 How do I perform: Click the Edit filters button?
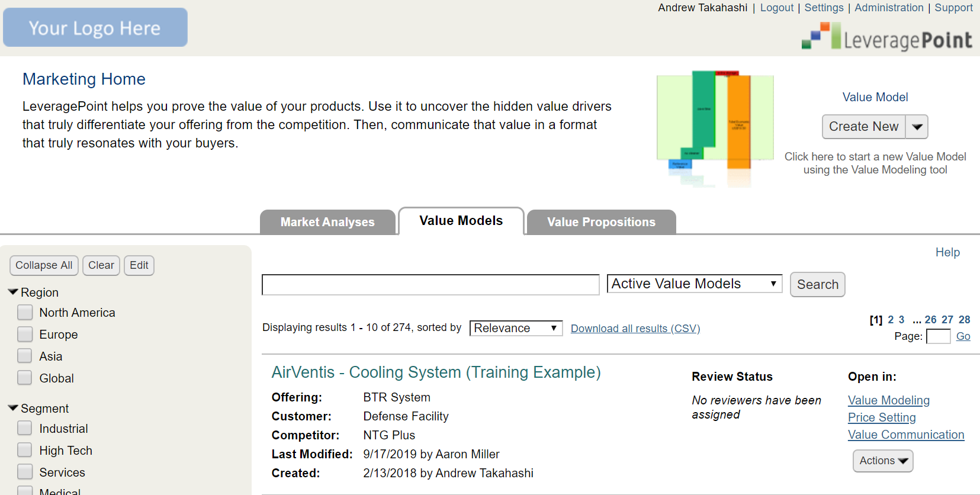click(139, 265)
